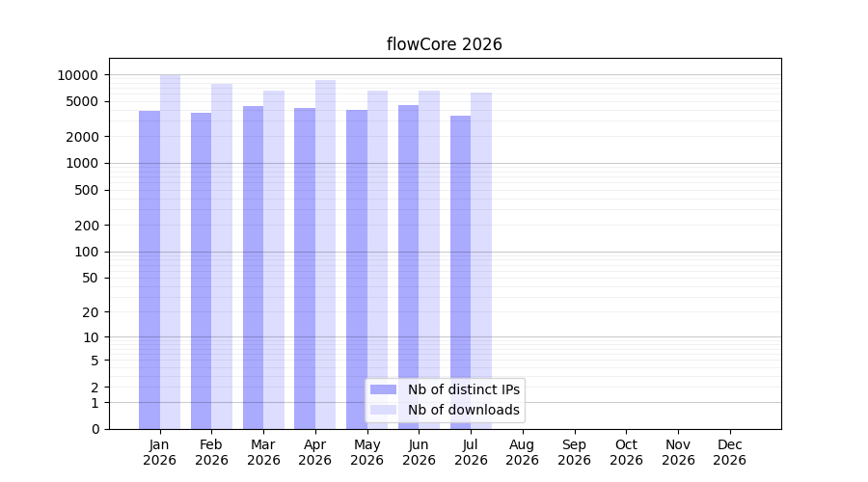Click the Oct 2026 x-axis label
Image resolution: width=868 pixels, height=482 pixels.
(626, 452)
